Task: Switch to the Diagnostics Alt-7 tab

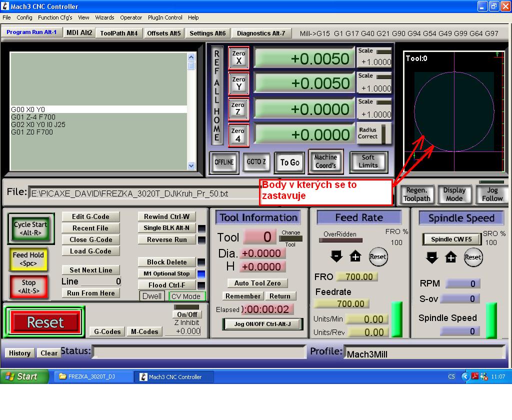Action: click(261, 33)
